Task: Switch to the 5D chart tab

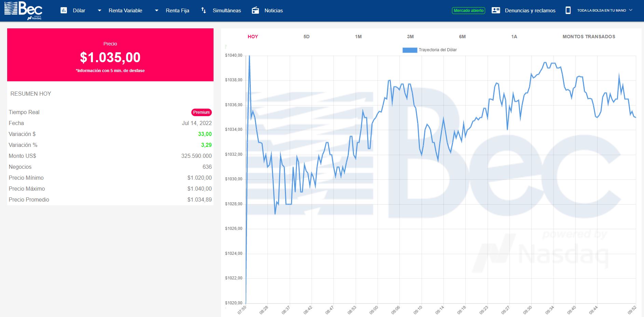Action: tap(306, 37)
